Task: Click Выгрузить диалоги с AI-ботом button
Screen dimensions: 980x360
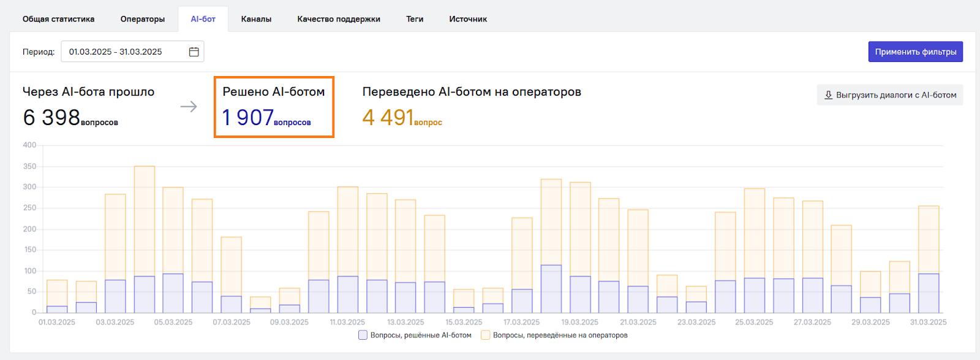Action: 890,95
